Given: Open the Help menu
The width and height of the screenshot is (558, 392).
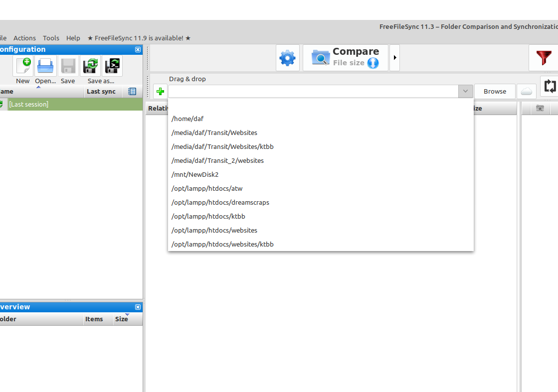Looking at the screenshot, I should [73, 38].
